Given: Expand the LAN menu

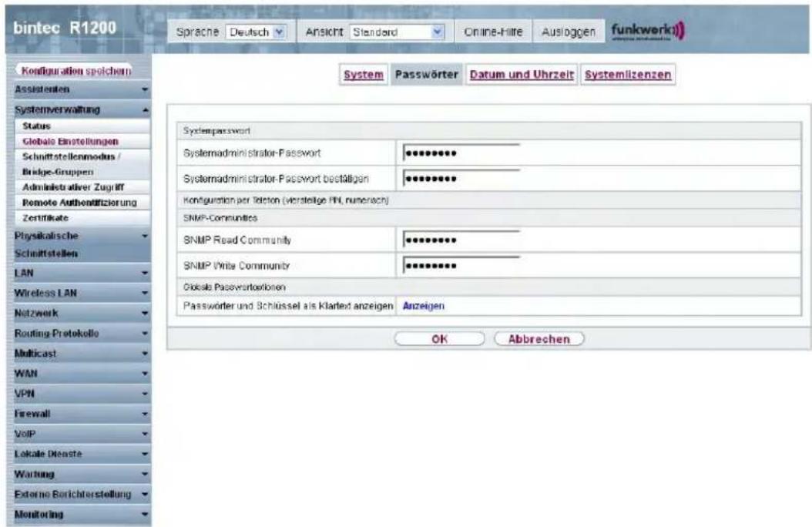Looking at the screenshot, I should click(x=80, y=273).
